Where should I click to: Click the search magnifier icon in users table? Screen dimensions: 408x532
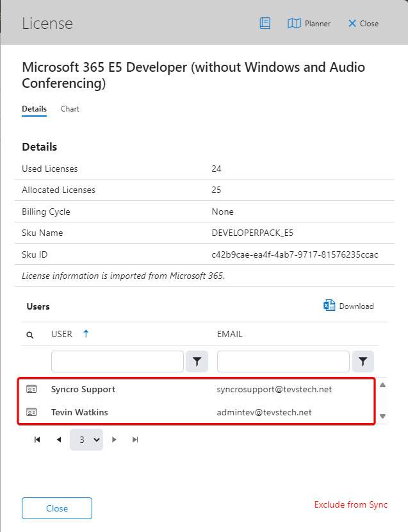pyautogui.click(x=30, y=335)
